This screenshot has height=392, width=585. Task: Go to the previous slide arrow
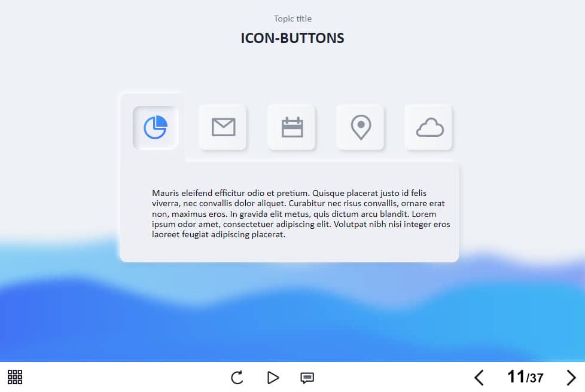[x=479, y=378]
